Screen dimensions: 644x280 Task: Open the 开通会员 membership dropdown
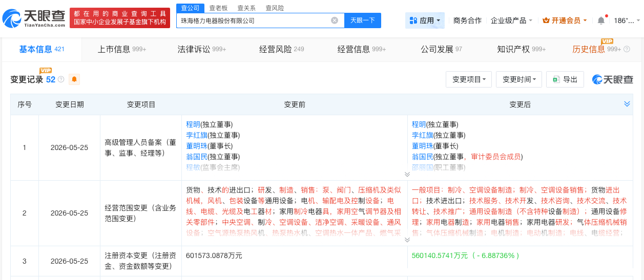(565, 20)
